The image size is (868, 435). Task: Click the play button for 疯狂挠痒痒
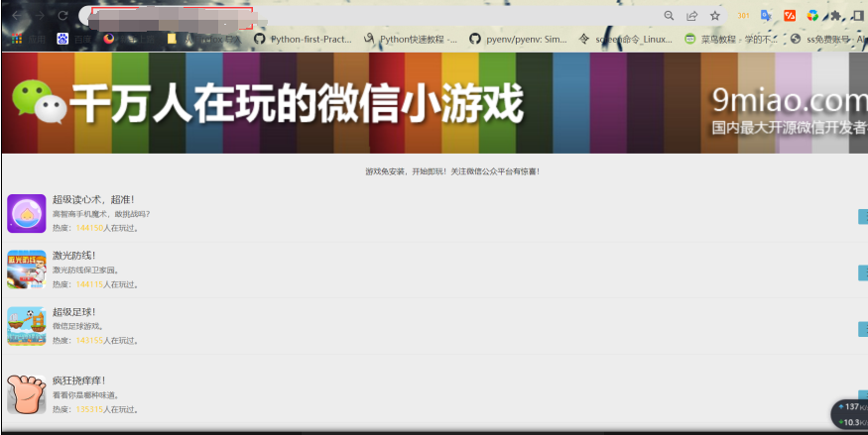click(863, 395)
